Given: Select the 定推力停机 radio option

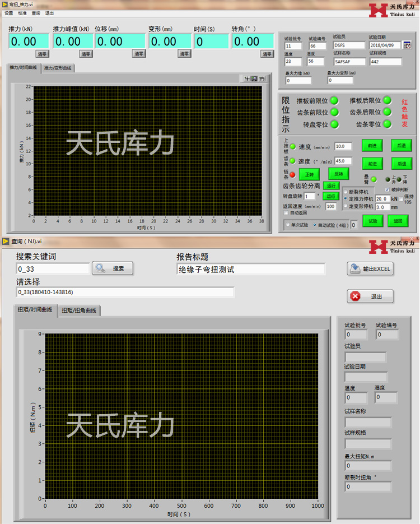Looking at the screenshot, I should 346,198.
